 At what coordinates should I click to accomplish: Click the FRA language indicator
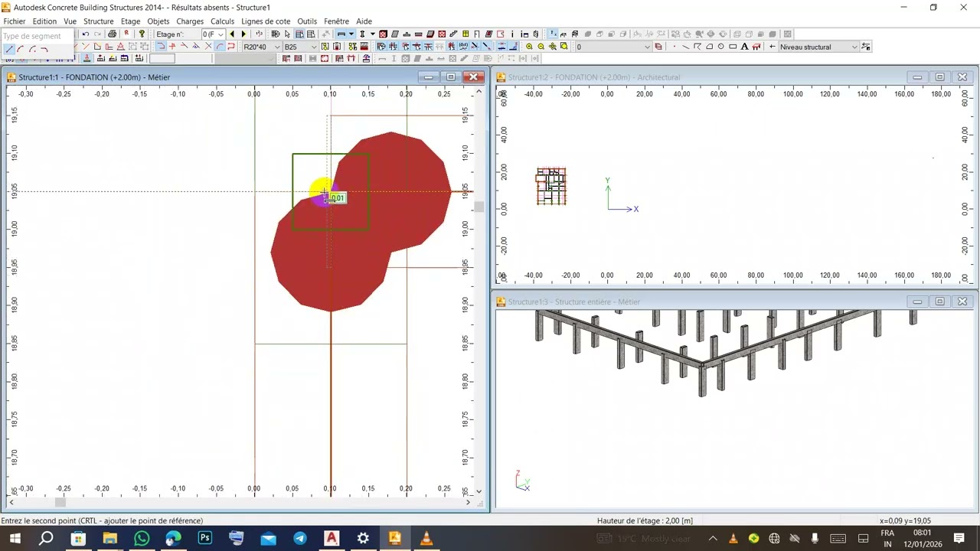click(887, 533)
